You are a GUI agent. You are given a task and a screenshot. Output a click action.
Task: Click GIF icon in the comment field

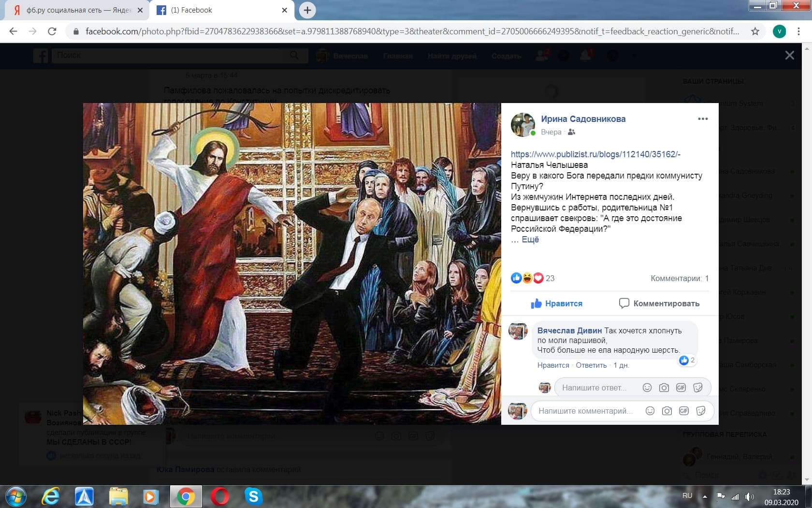[683, 411]
